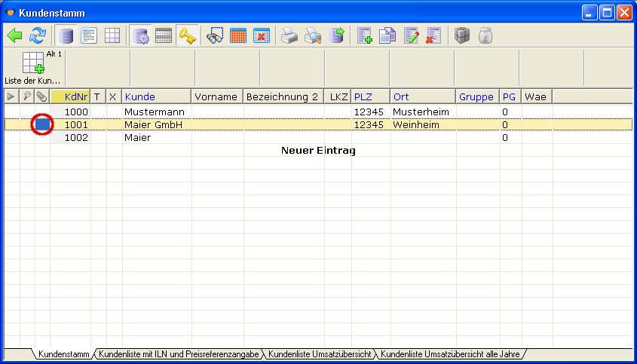637x364 pixels.
Task: Sort by the KdNr column header
Action: 76,96
